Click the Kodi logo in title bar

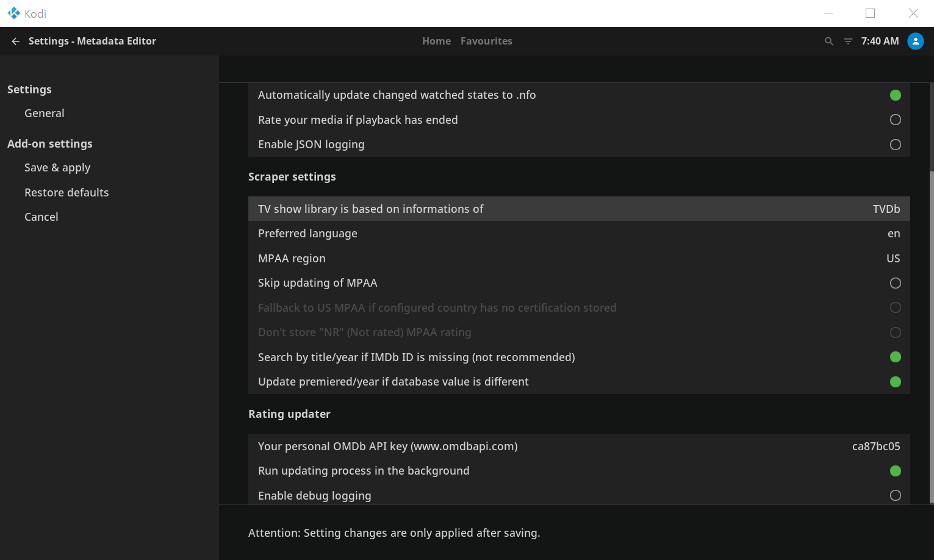(x=13, y=13)
